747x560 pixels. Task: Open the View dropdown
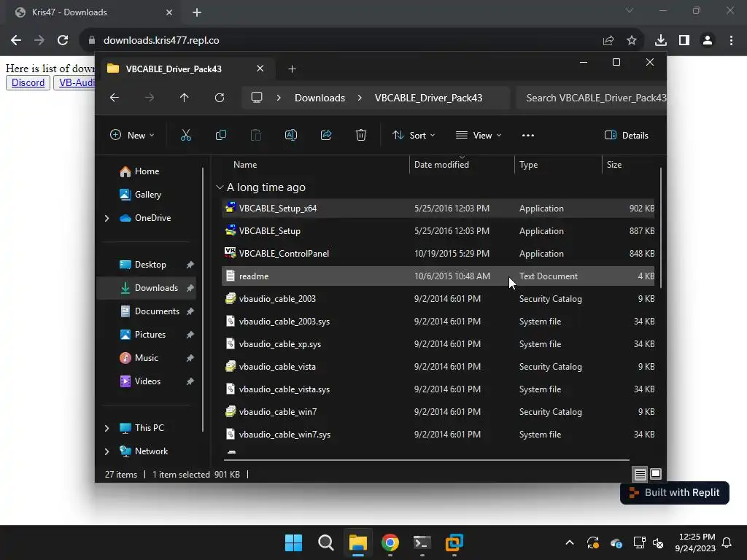point(479,135)
